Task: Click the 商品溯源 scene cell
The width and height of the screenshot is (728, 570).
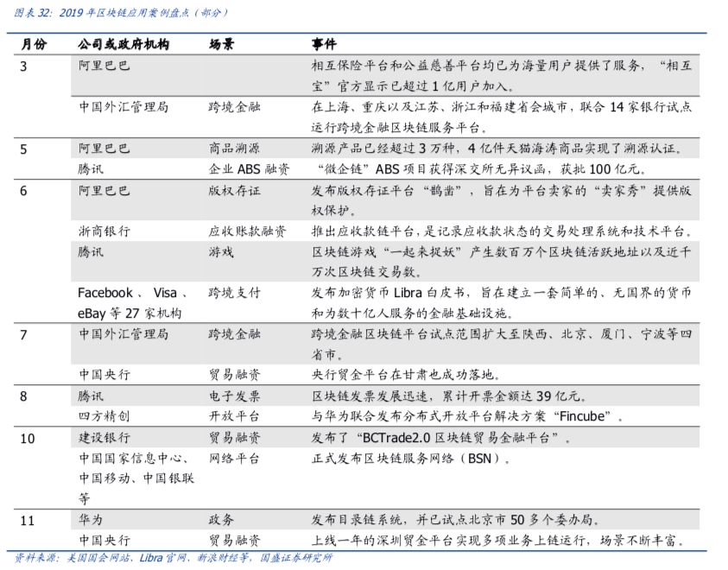Action: pyautogui.click(x=235, y=149)
